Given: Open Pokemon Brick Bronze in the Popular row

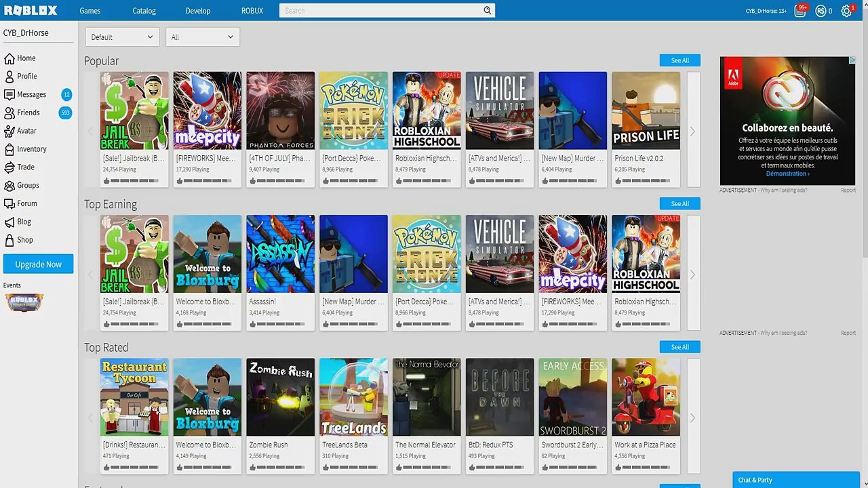Looking at the screenshot, I should pyautogui.click(x=354, y=110).
